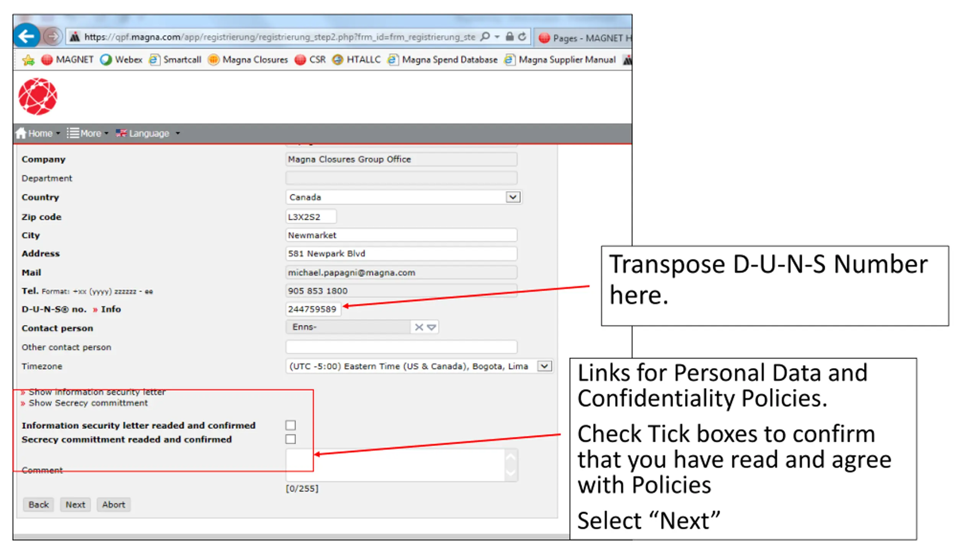Click inside the D-U-N-S number field
The height and width of the screenshot is (551, 980).
coord(312,309)
